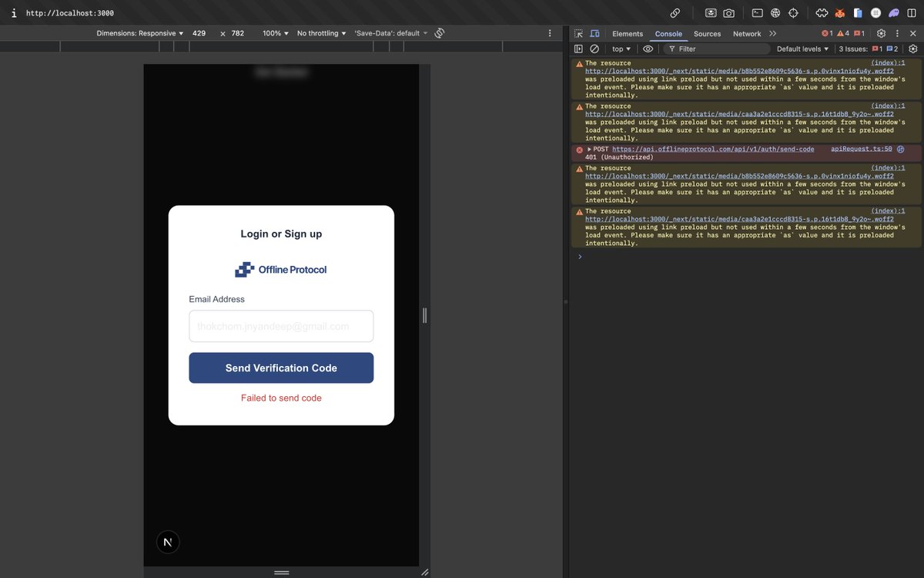Click the yellow warning count badge showing 4
The image size is (924, 578).
coord(843,34)
